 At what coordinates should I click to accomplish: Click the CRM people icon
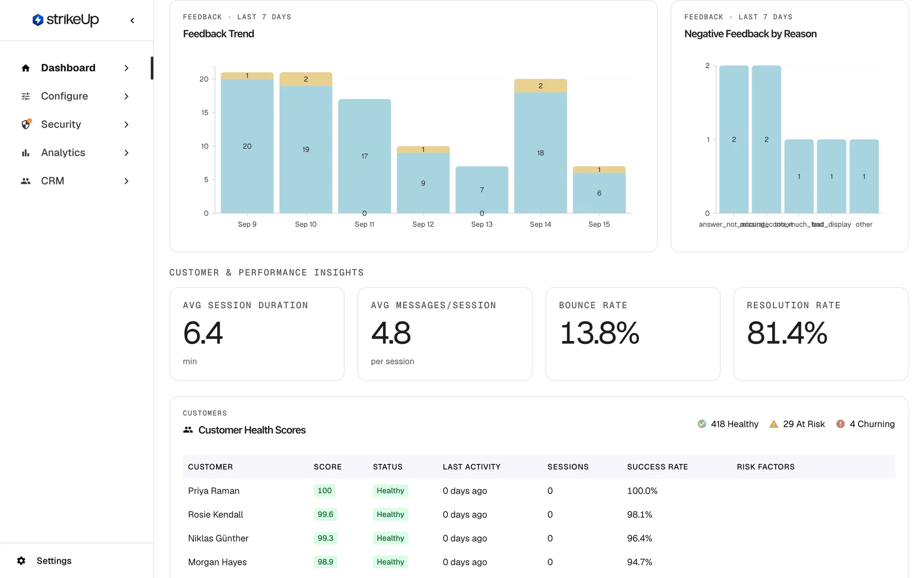(26, 181)
